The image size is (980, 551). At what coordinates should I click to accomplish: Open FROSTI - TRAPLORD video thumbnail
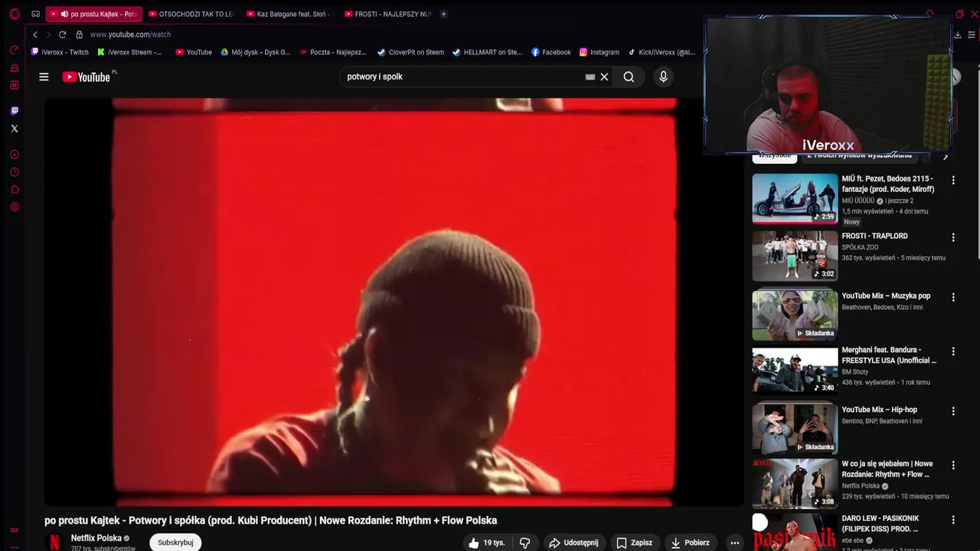tap(795, 256)
